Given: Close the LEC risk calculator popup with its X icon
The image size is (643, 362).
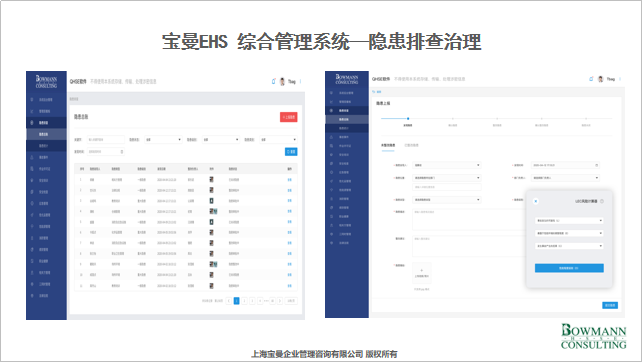Looking at the screenshot, I should [536, 201].
